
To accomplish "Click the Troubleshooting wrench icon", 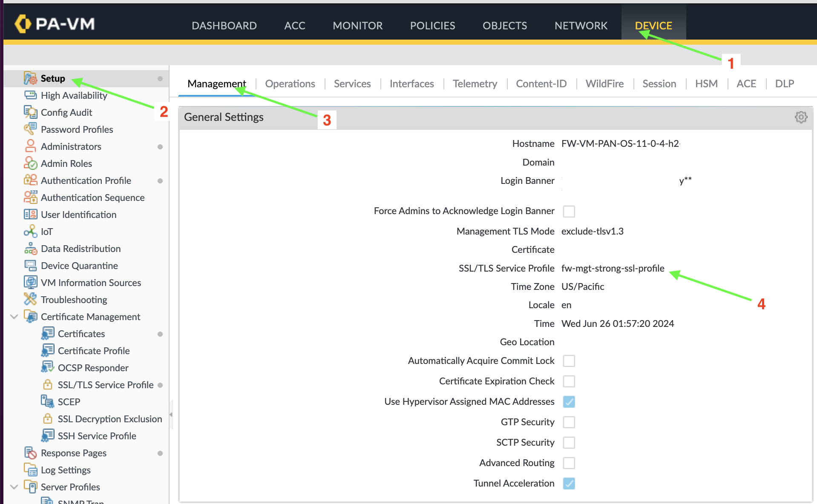I will (x=30, y=299).
